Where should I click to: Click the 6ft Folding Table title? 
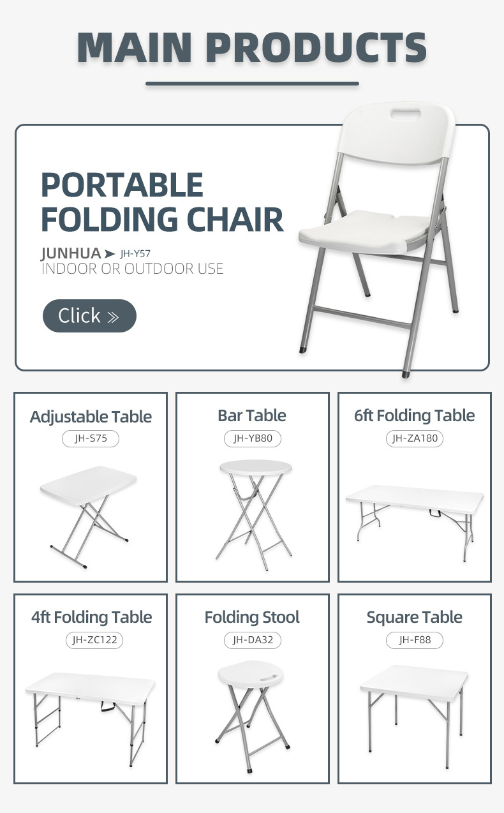415,415
